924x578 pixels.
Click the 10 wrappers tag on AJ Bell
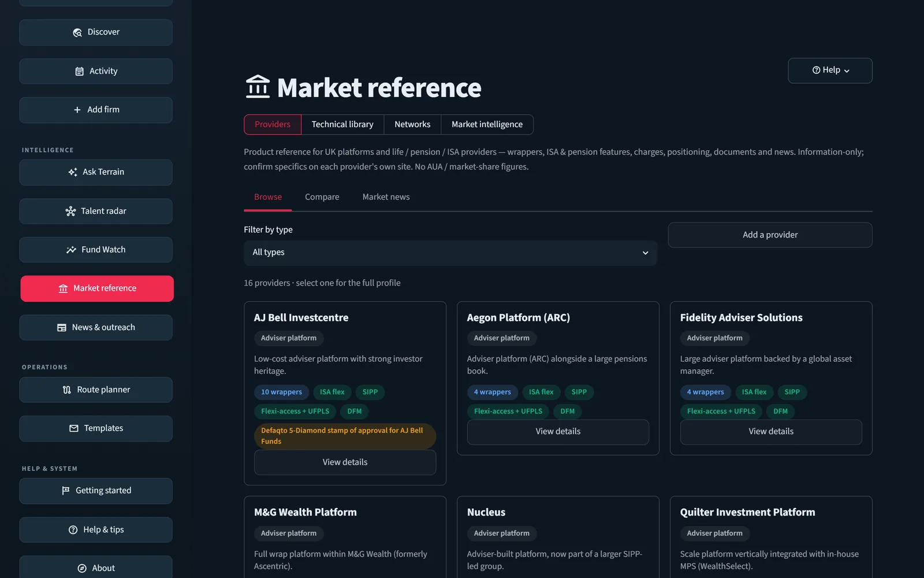[281, 392]
